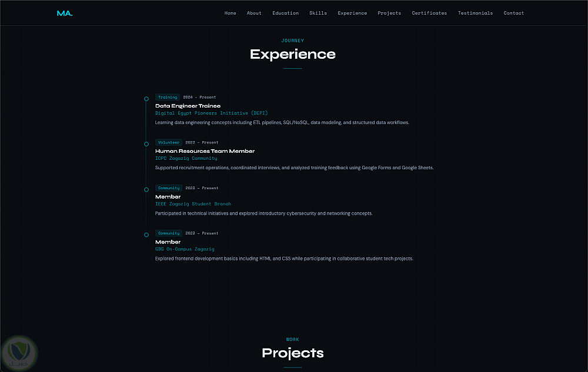Click the Community tag for GDG entry
Viewport: 588px width, 372px height.
click(x=169, y=233)
